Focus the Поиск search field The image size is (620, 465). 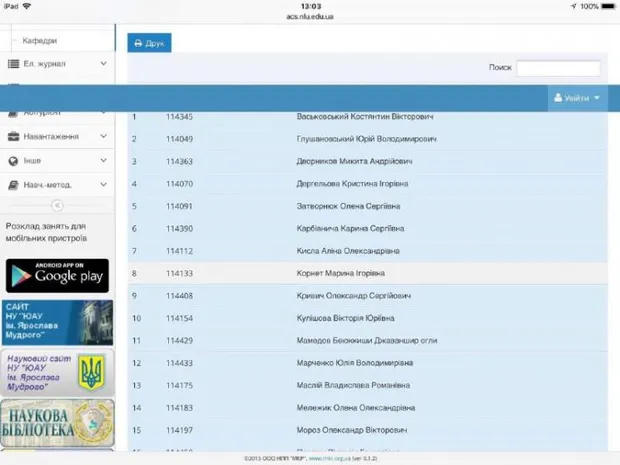pos(558,68)
